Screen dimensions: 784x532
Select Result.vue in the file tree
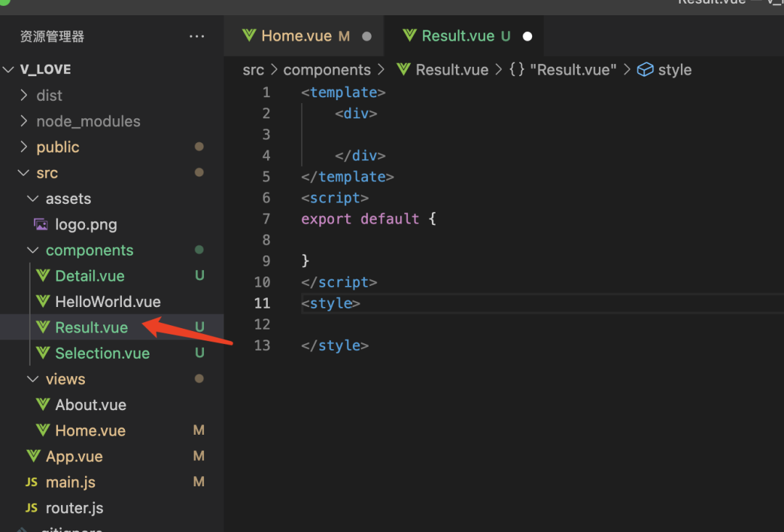(x=112, y=327)
